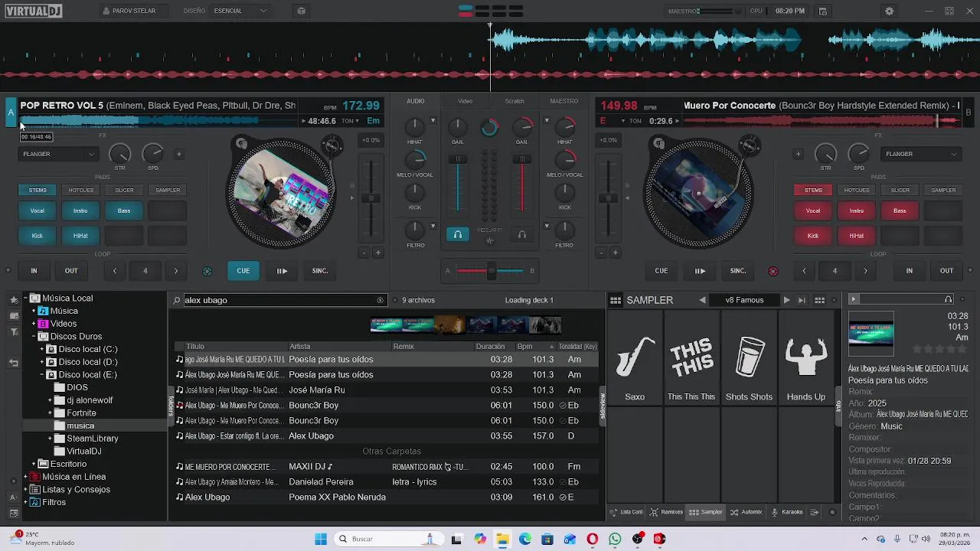Click the search magnifier icon
The width and height of the screenshot is (980, 551).
pos(177,300)
